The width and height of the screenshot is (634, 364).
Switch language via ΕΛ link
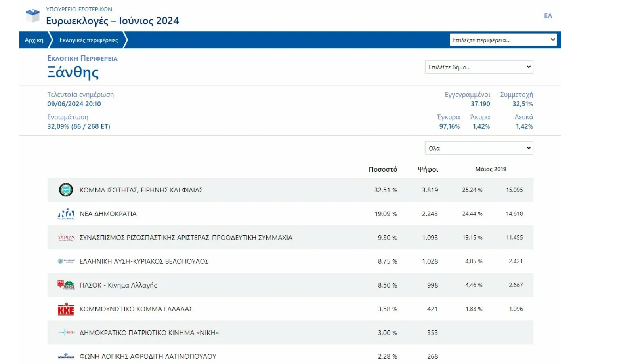[548, 16]
